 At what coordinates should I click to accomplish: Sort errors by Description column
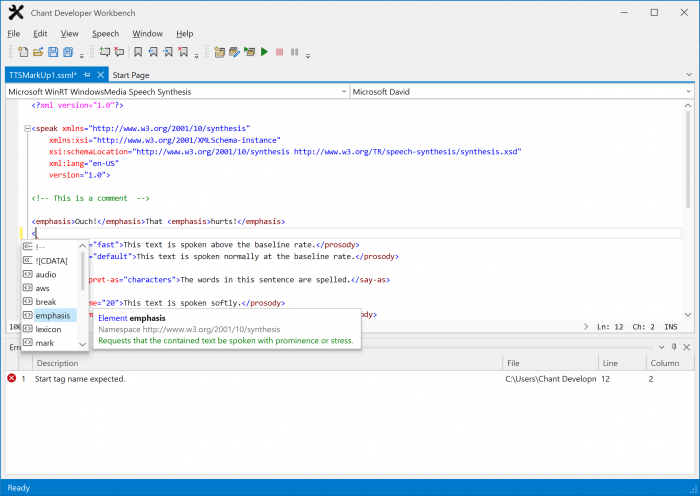267,363
